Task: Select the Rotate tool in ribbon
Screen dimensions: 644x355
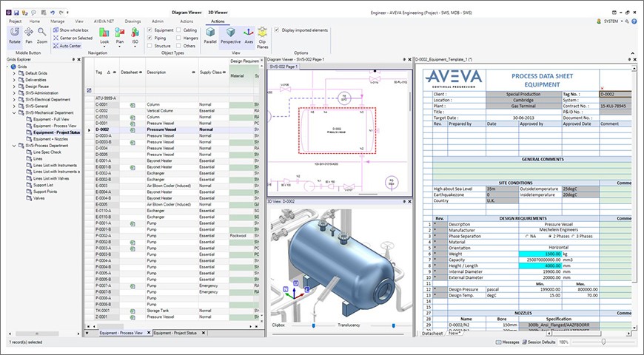Action: (x=14, y=35)
